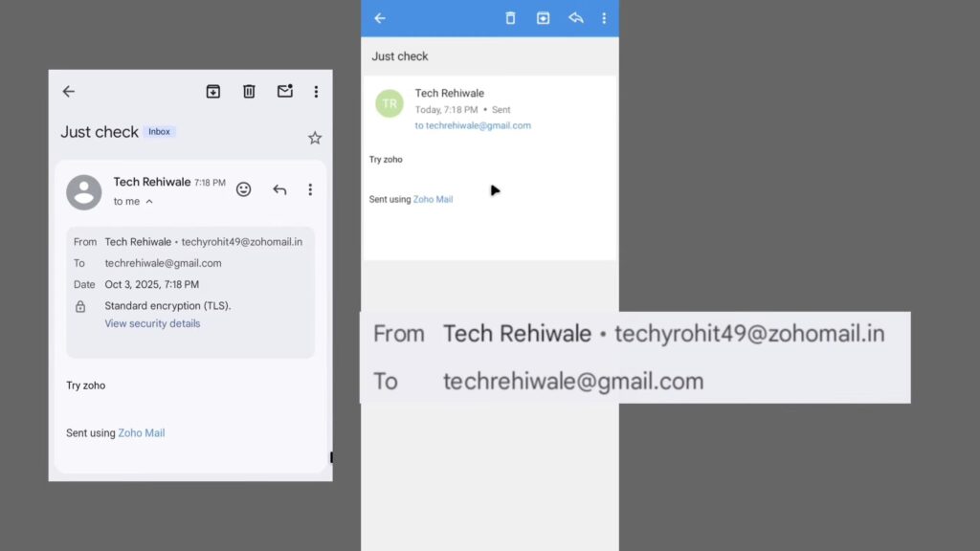Reply using the arrow beside the emoji icon
This screenshot has width=980, height=551.
pos(279,189)
